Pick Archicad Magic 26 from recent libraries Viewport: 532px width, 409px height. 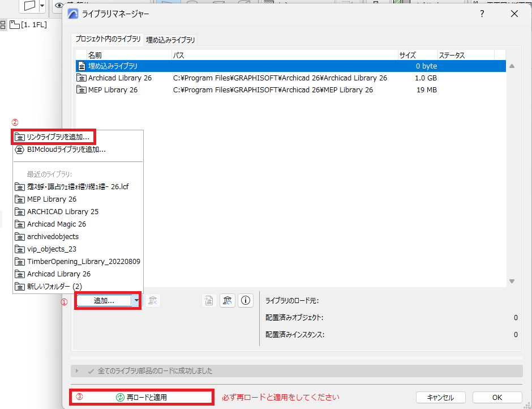point(78,224)
